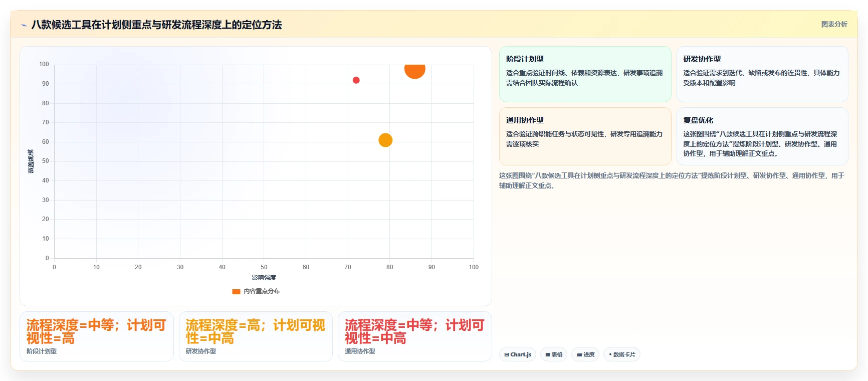Screen dimensions: 868x381
Task: Click the 数据卡片 star icon
Action: pyautogui.click(x=610, y=354)
